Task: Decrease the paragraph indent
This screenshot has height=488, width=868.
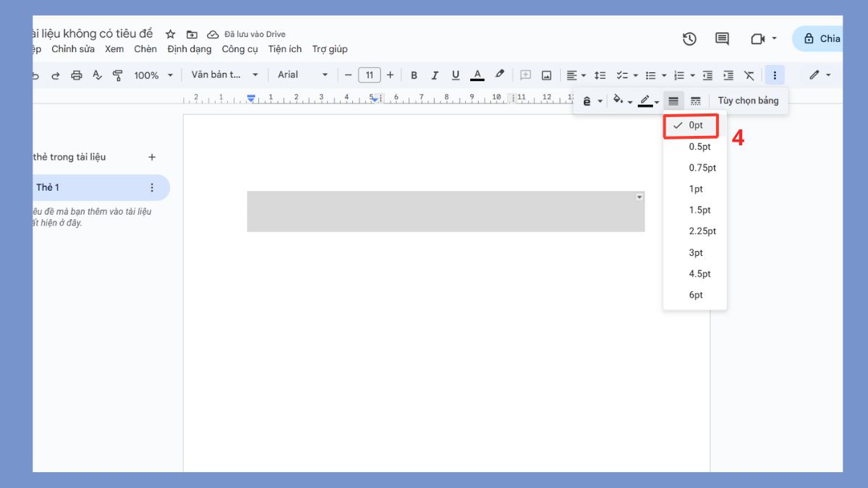Action: [x=707, y=75]
